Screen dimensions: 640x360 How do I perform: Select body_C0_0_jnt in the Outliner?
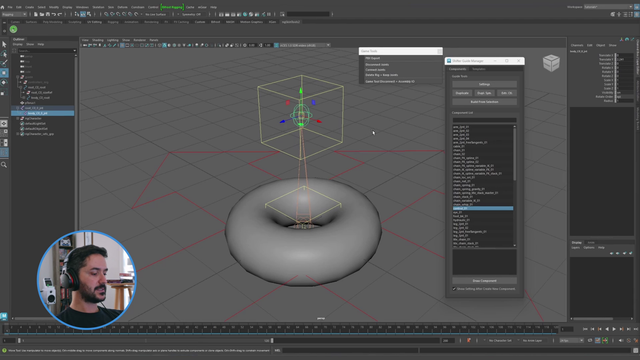(43, 113)
